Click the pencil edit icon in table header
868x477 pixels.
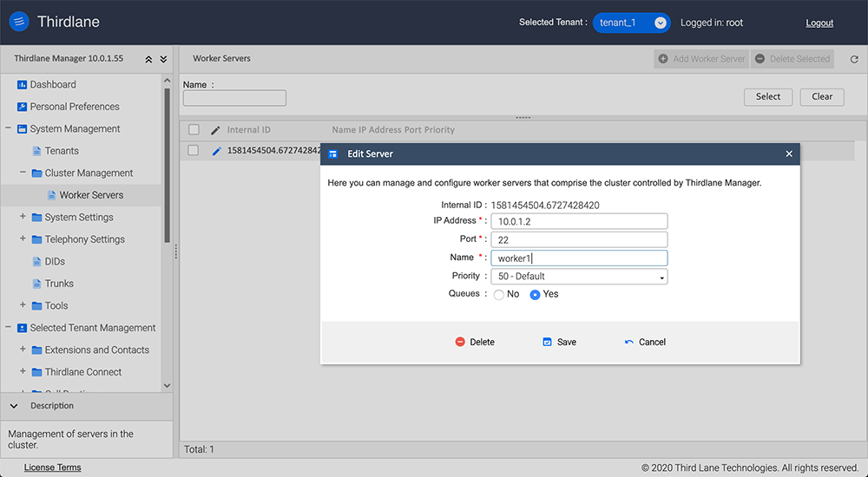[216, 131]
